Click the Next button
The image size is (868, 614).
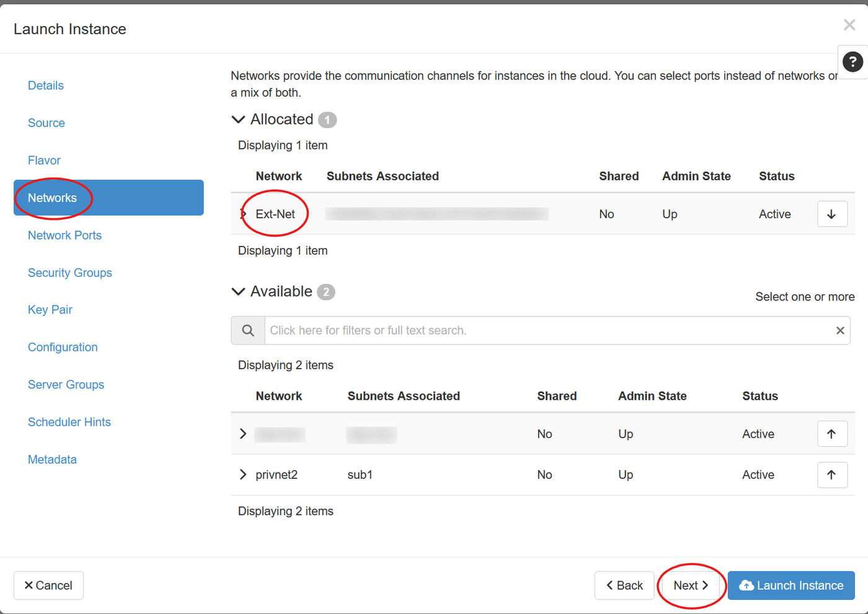coord(691,585)
